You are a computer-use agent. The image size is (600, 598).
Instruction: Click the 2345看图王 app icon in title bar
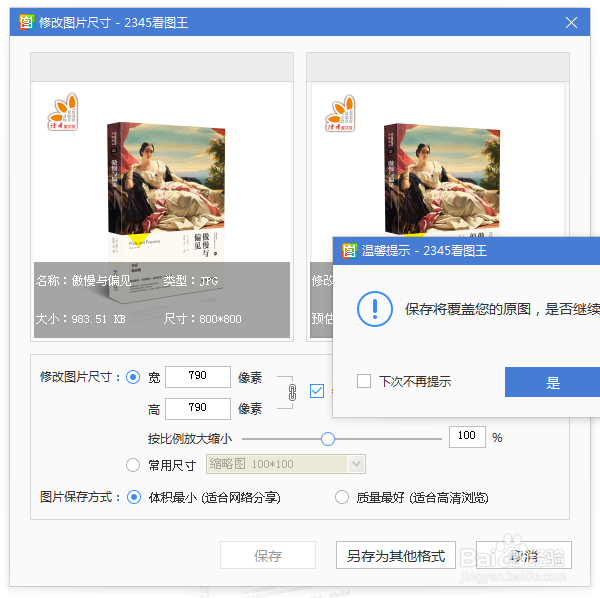click(x=27, y=22)
